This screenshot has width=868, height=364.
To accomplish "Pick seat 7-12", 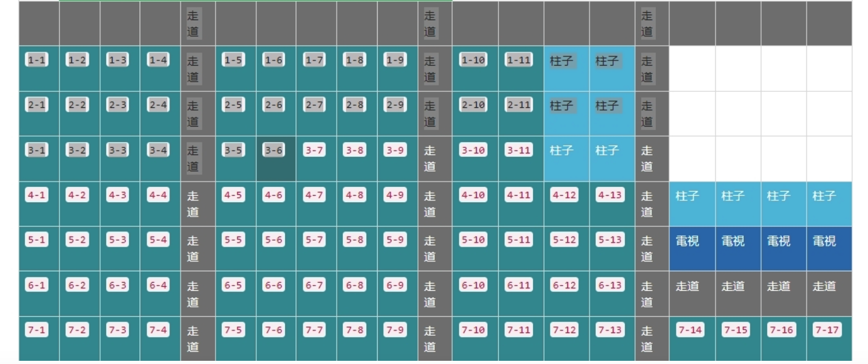I will pos(564,330).
